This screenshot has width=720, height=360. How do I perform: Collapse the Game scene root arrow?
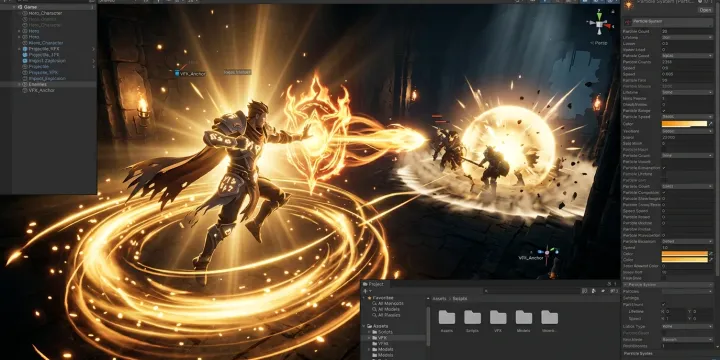click(x=14, y=7)
